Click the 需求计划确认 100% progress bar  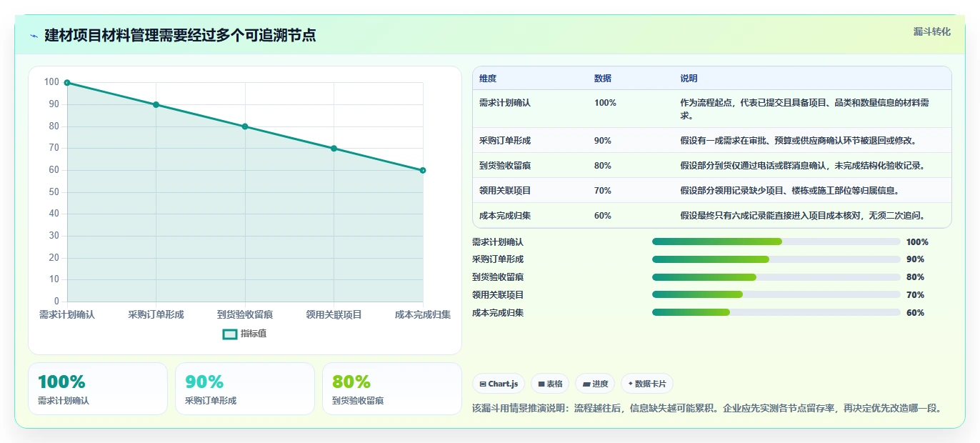[776, 242]
